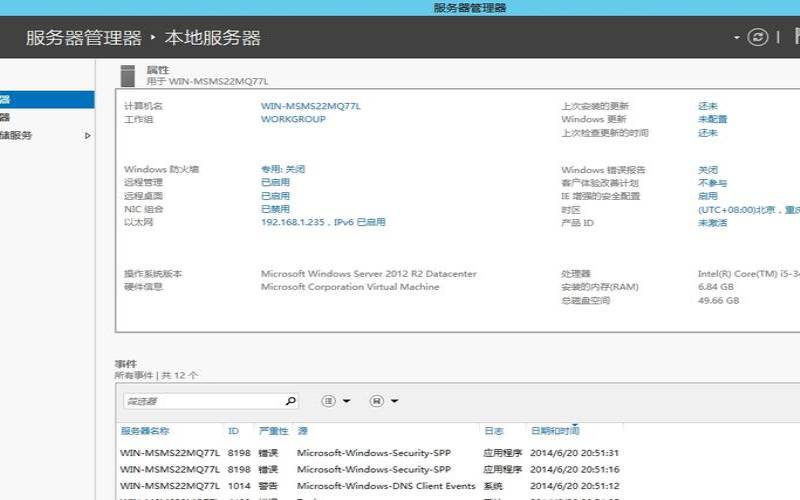The height and width of the screenshot is (500, 800).
Task: Click the 6.84 GB RAM value
Action: [x=716, y=287]
